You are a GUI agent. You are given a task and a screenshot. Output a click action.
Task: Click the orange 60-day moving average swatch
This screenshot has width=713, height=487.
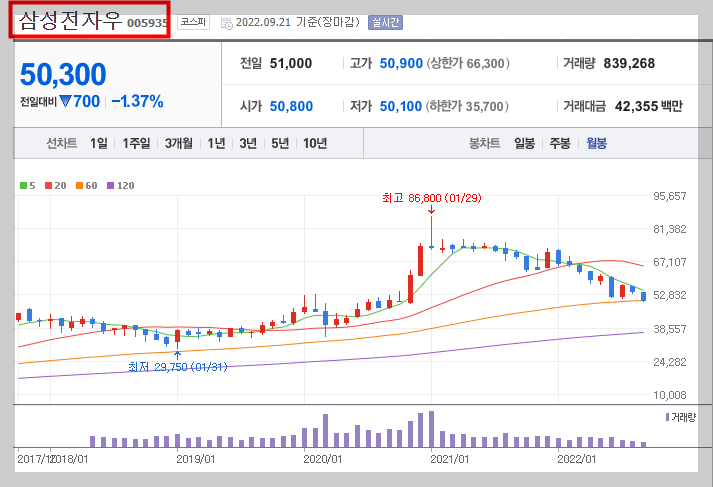(79, 186)
